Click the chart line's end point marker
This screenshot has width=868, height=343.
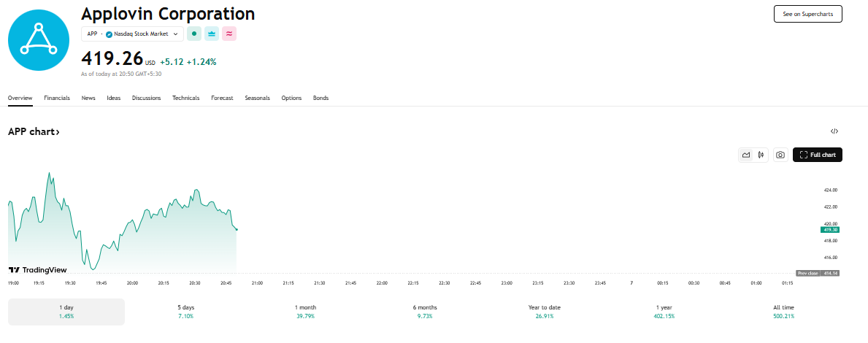237,230
